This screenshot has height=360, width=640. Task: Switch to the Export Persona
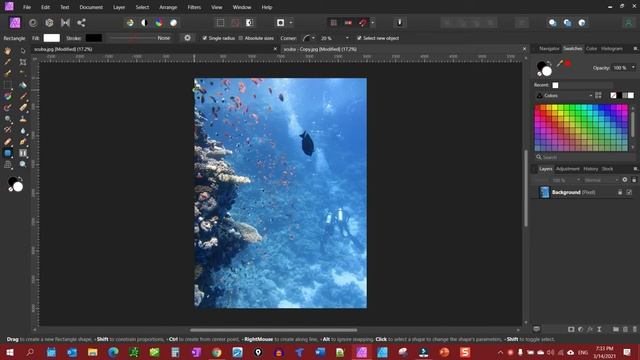point(81,23)
